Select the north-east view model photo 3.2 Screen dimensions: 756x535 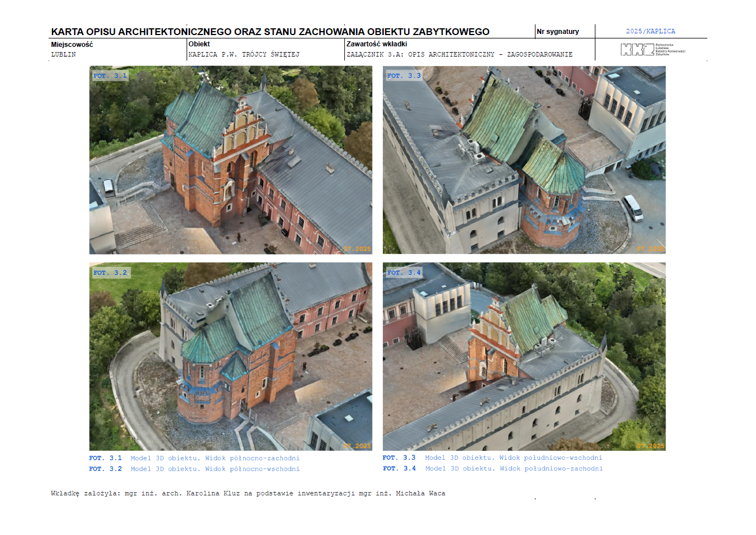coord(231,356)
